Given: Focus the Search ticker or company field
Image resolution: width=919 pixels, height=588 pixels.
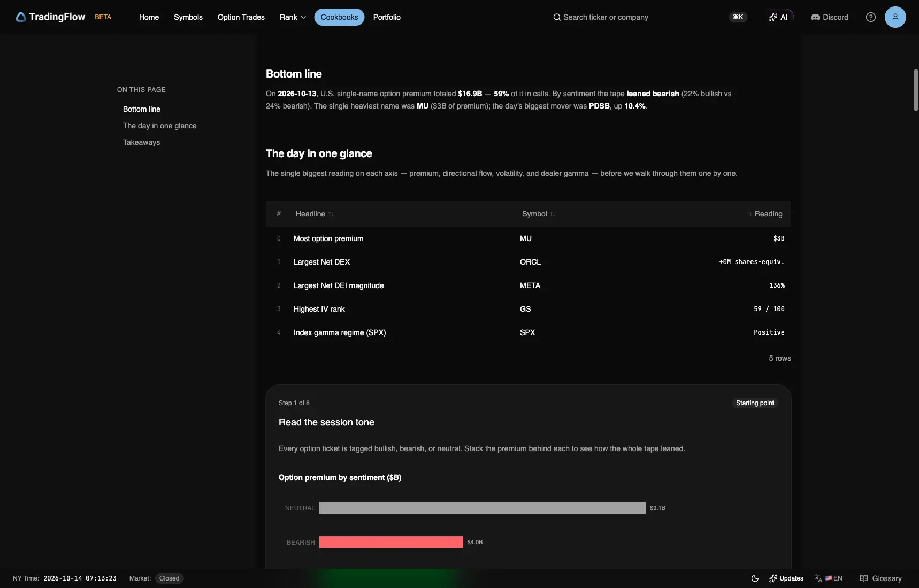Looking at the screenshot, I should [606, 17].
